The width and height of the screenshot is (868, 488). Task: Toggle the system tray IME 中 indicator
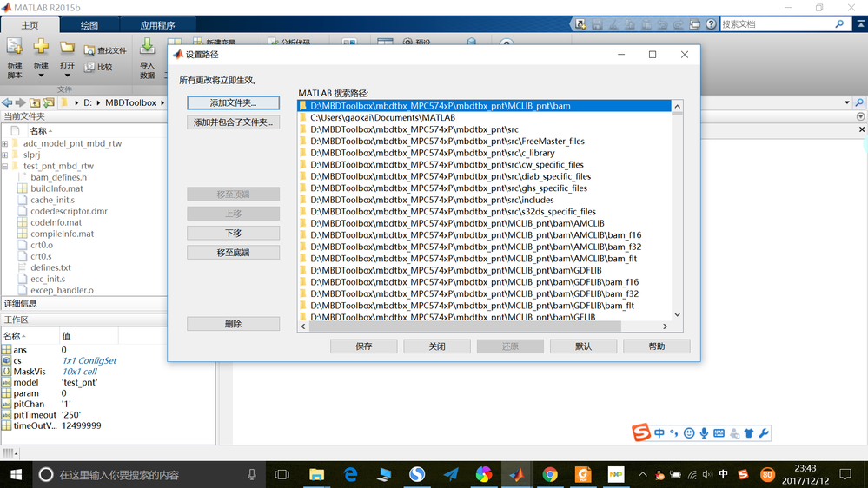point(724,474)
